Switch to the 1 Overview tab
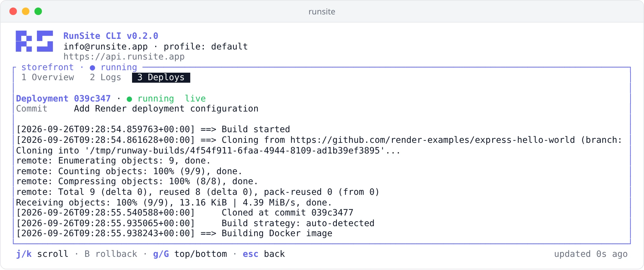This screenshot has width=644, height=270. [x=48, y=77]
